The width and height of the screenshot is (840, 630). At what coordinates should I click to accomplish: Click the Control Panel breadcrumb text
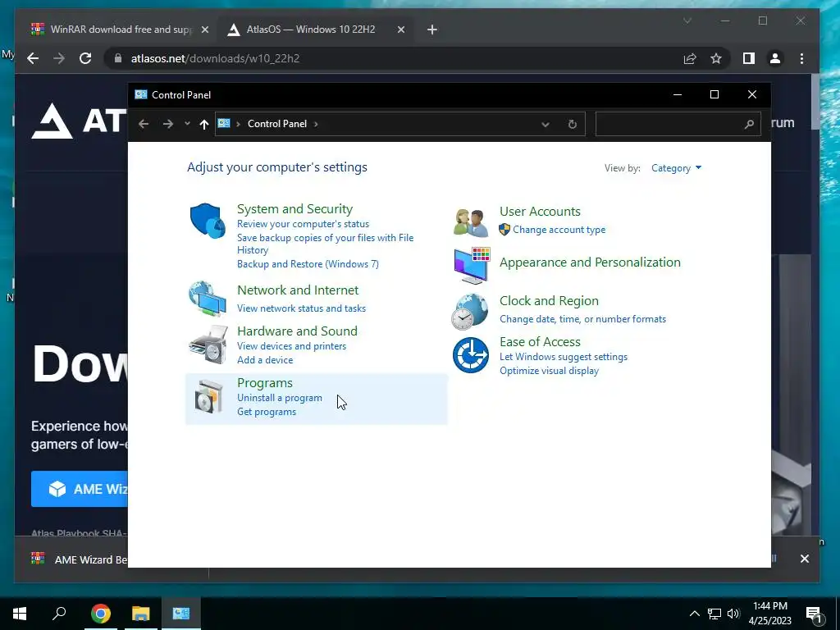pyautogui.click(x=277, y=124)
